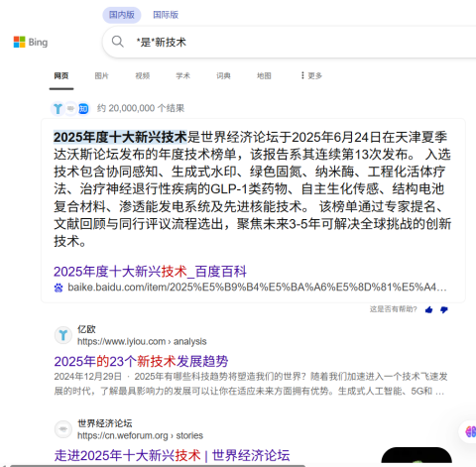Open the 2025年的23个新技术发展趋势 result
Image resolution: width=476 pixels, height=467 pixels.
point(141,361)
